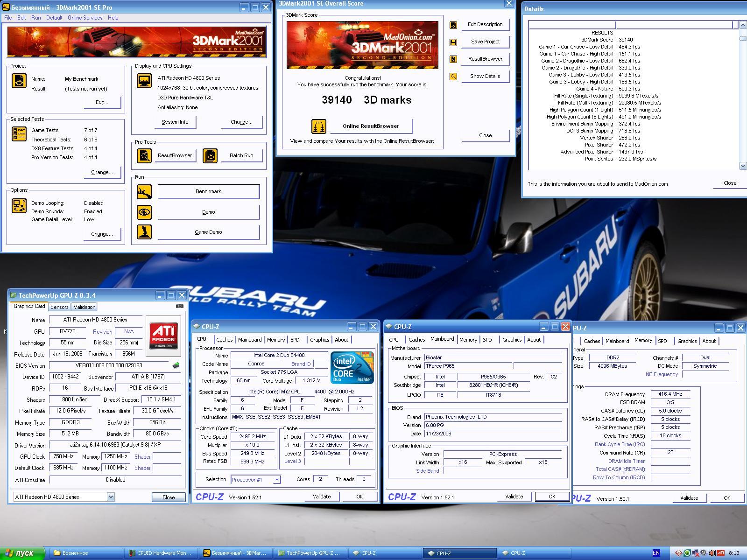
Task: Click the EN language indicator in taskbar
Action: (x=656, y=553)
